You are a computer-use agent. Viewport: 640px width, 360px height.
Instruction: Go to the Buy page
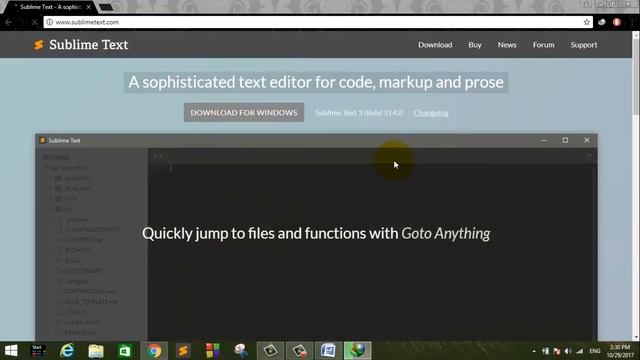point(475,45)
